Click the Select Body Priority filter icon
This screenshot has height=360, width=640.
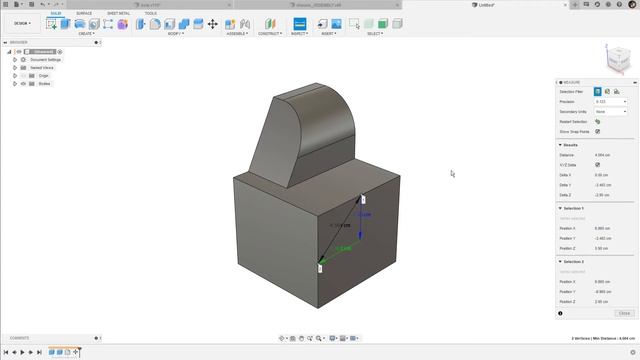(383, 24)
